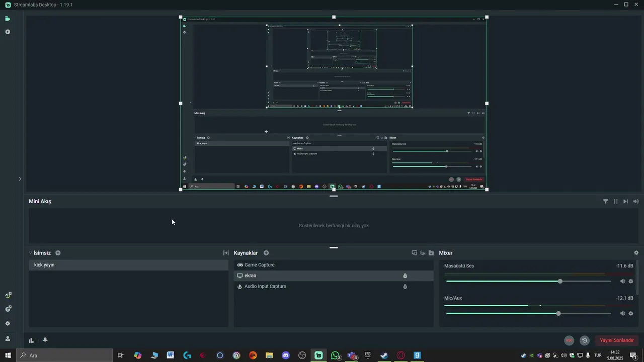Viewport: 644px width, 362px height.
Task: Click Yayını Sonlandır to end stream
Action: [x=616, y=340]
